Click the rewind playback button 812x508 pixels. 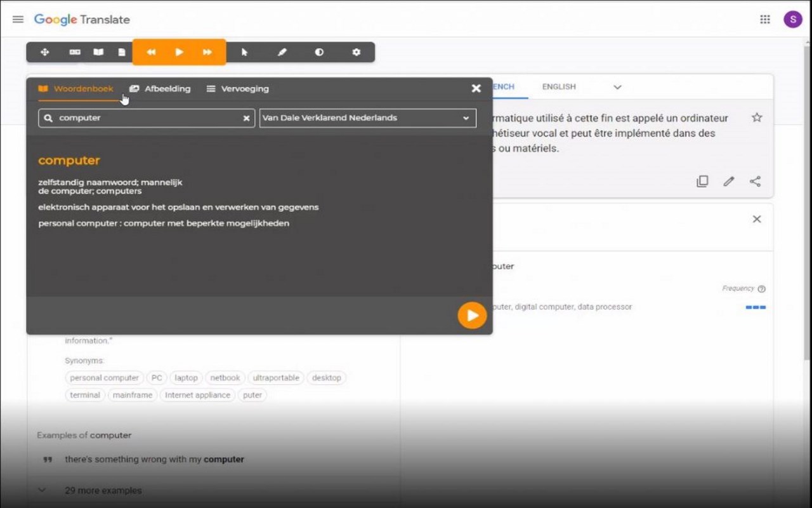[151, 52]
